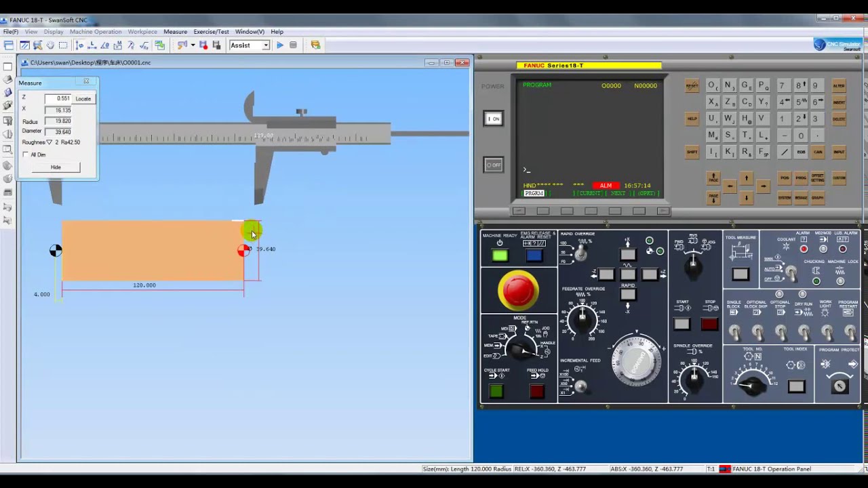
Task: Click the record-save icon with red dot
Action: pyautogui.click(x=203, y=45)
